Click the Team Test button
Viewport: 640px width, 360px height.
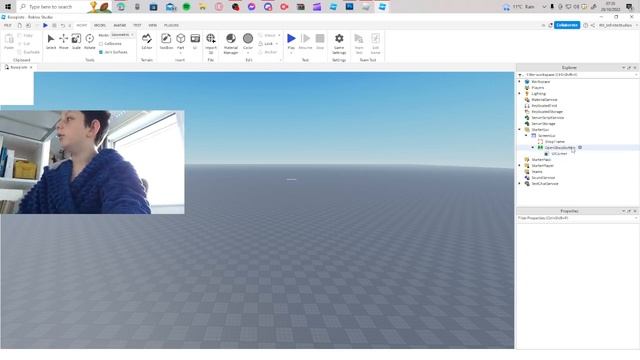(x=359, y=43)
